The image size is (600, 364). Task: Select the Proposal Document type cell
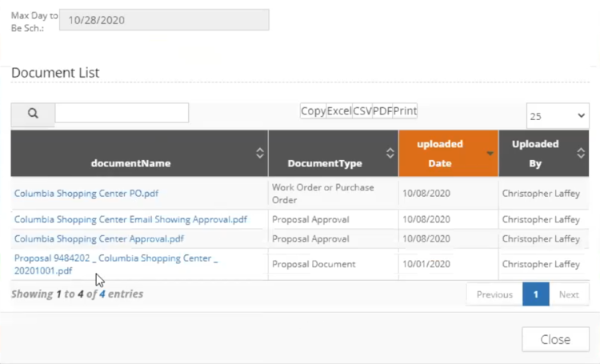pyautogui.click(x=334, y=264)
